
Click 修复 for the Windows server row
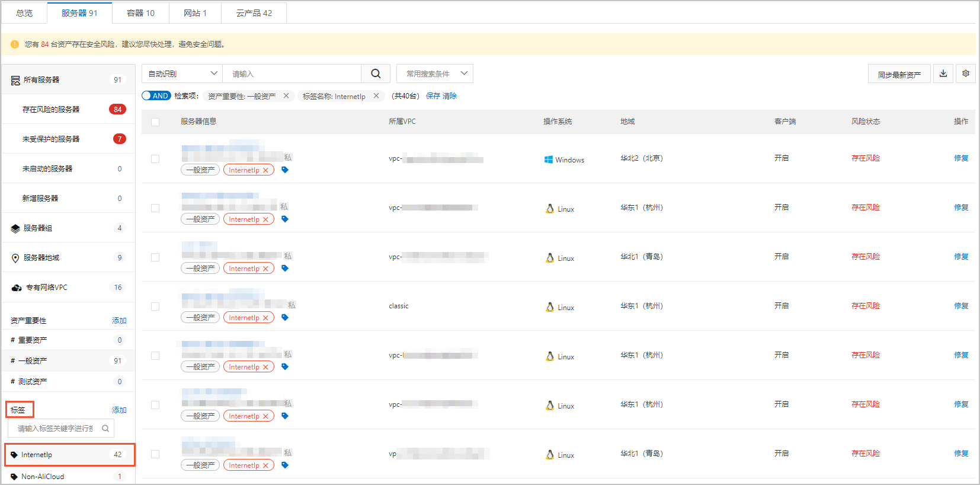coord(961,158)
